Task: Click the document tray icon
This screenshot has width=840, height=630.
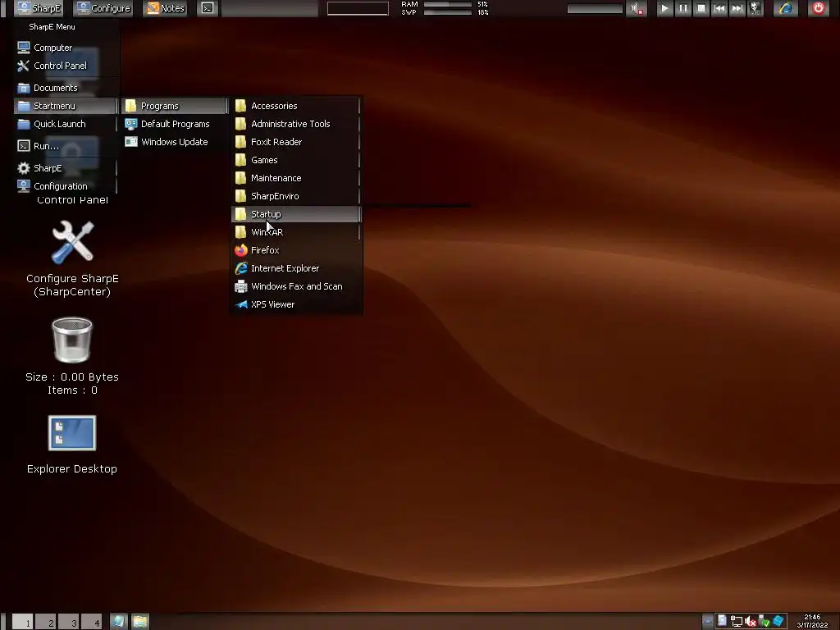Action: [722, 621]
